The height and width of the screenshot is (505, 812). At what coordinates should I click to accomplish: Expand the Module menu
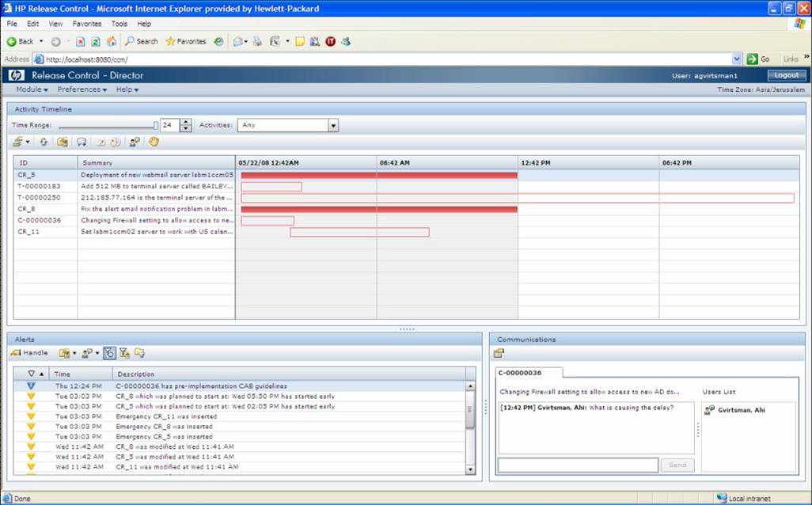(32, 89)
